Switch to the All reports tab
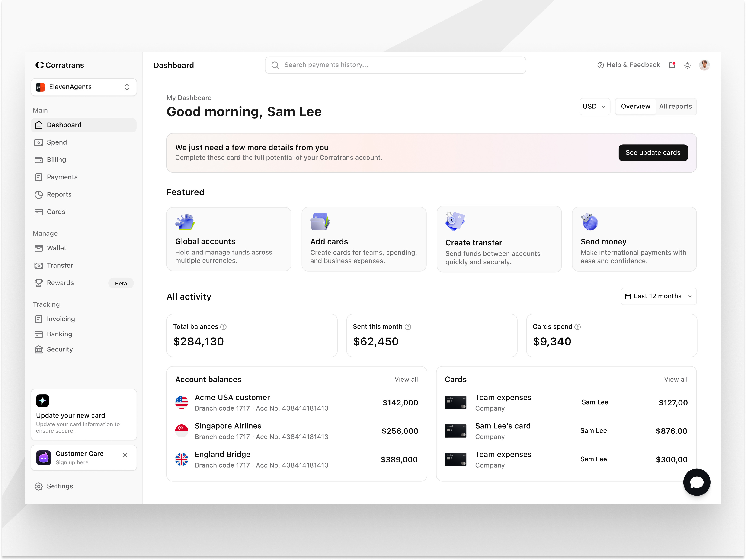The height and width of the screenshot is (560, 746). [675, 107]
